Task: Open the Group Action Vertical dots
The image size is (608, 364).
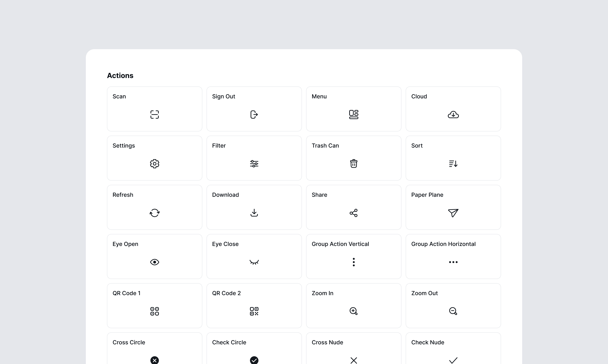Action: (x=354, y=262)
